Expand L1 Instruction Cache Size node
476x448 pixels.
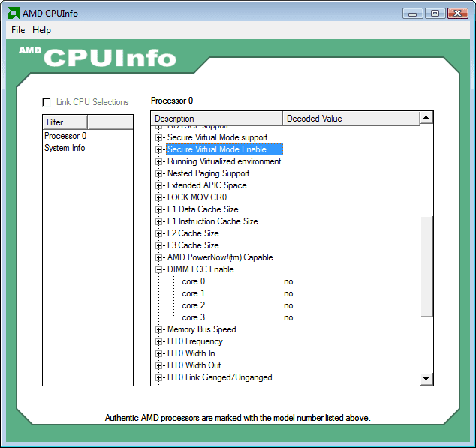[158, 221]
